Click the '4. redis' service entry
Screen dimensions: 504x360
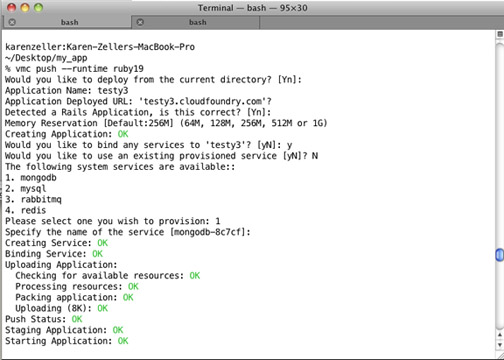[25, 210]
